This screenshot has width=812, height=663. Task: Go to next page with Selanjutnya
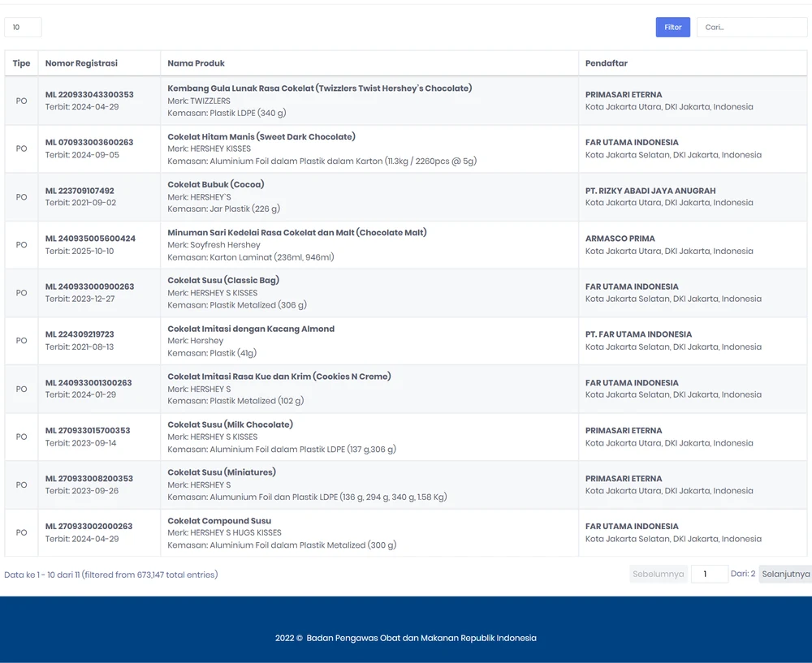[785, 574]
